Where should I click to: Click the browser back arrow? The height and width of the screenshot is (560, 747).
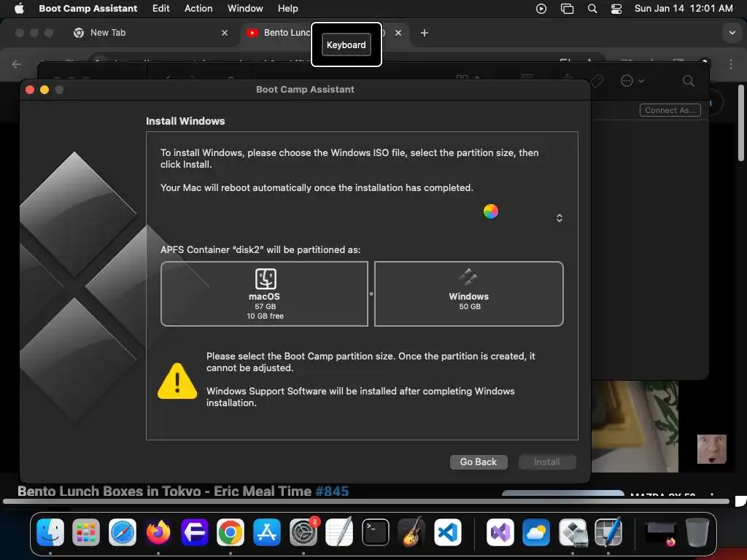coord(17,64)
